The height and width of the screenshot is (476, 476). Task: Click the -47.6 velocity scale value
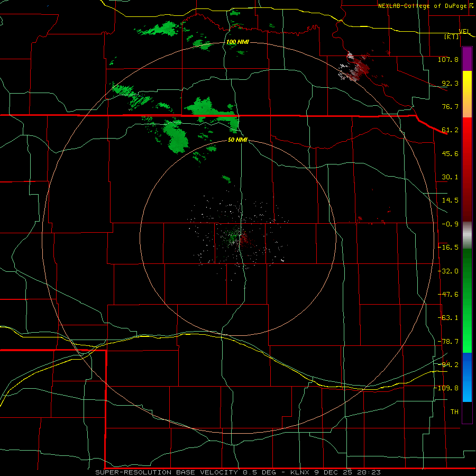(x=448, y=295)
